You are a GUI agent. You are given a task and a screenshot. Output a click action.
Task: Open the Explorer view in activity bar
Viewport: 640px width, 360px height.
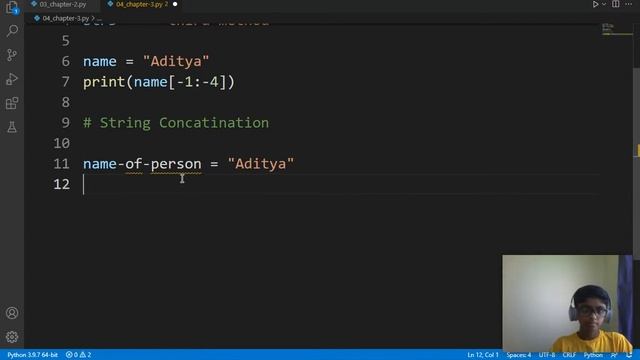point(12,7)
